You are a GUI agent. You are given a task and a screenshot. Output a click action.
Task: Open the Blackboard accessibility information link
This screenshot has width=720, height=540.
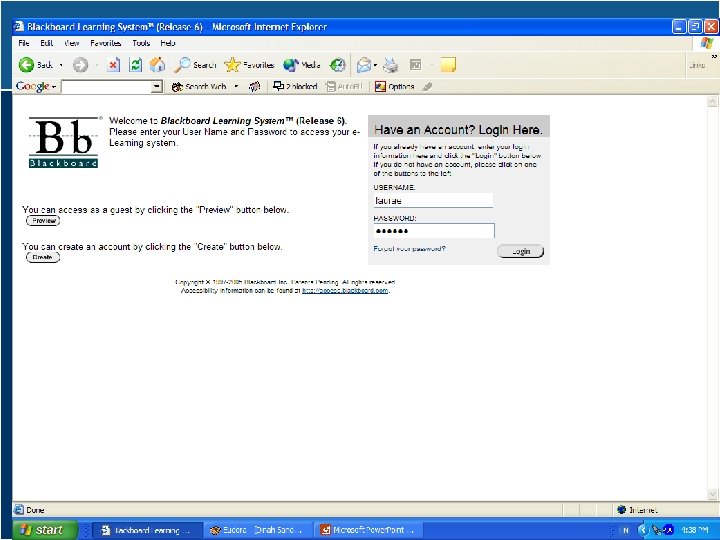pyautogui.click(x=345, y=290)
